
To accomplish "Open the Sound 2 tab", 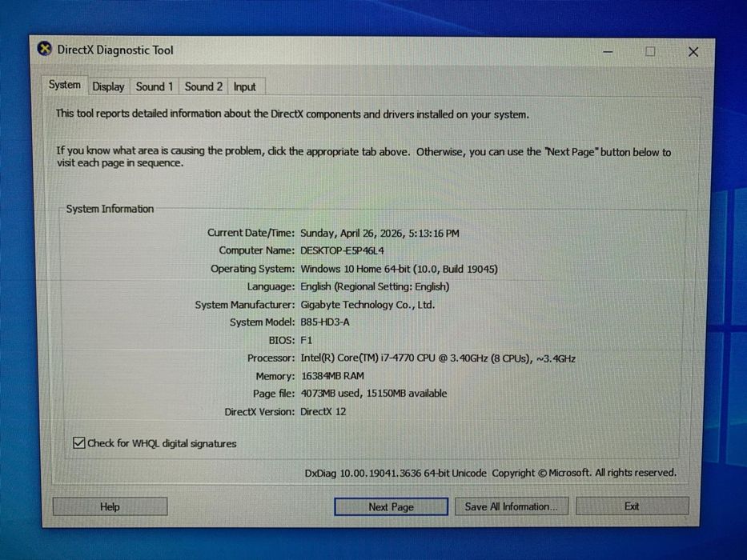I will pyautogui.click(x=203, y=86).
